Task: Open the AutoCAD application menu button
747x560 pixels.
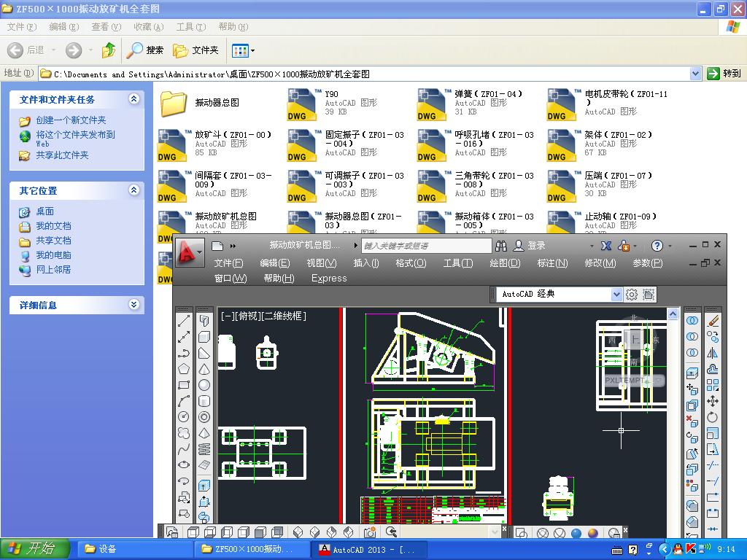Action: [188, 252]
